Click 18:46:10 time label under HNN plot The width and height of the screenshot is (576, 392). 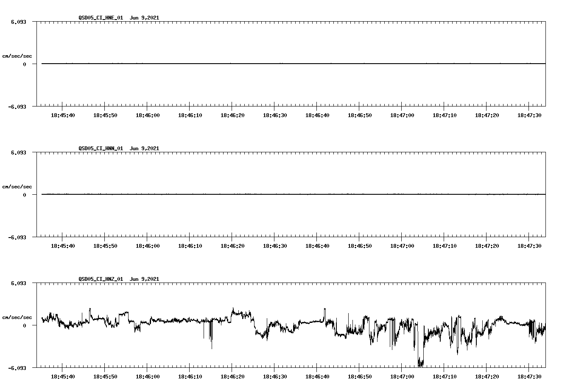pos(190,246)
